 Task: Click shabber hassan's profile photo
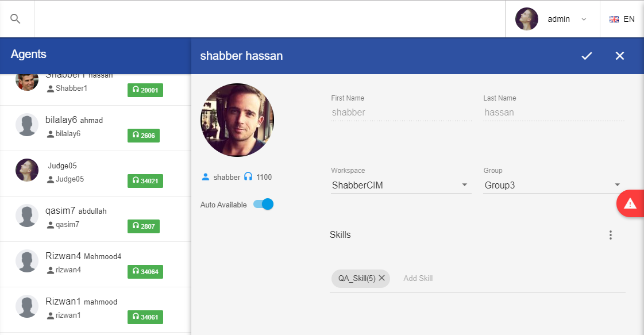(237, 120)
